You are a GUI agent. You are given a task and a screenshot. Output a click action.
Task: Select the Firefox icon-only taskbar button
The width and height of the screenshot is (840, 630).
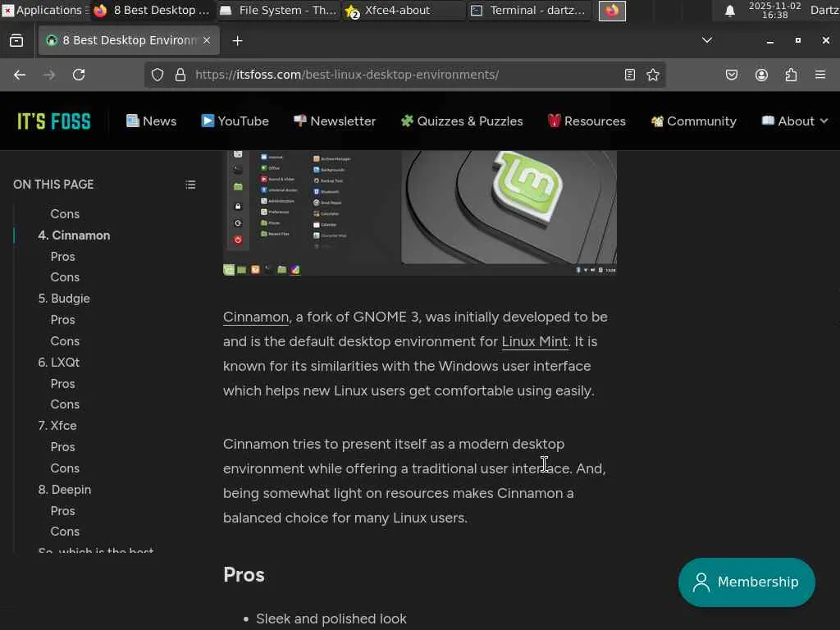(612, 10)
